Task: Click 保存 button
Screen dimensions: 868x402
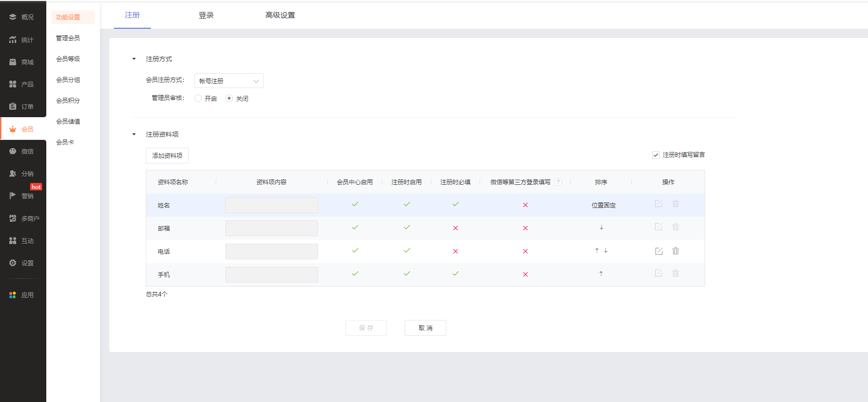Action: click(366, 328)
